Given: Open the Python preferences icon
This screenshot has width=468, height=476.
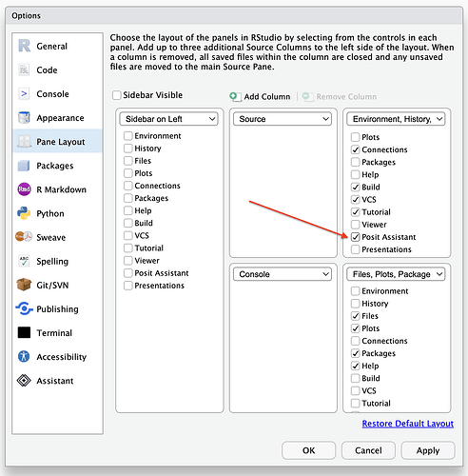Looking at the screenshot, I should [24, 213].
